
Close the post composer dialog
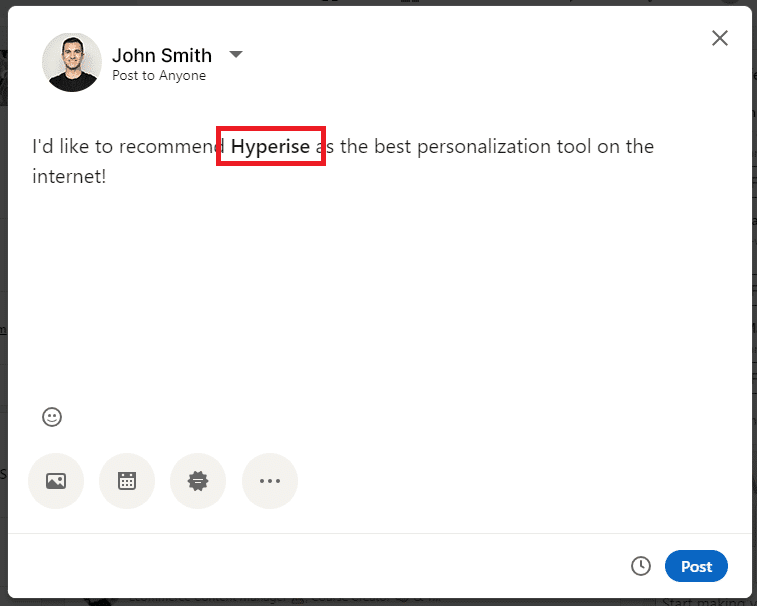coord(719,38)
